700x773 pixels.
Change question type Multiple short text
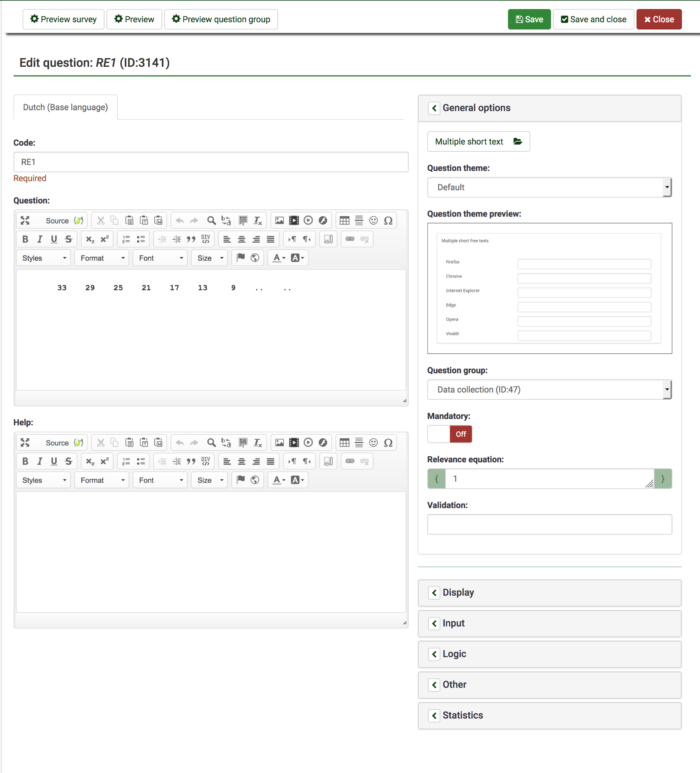tap(478, 142)
